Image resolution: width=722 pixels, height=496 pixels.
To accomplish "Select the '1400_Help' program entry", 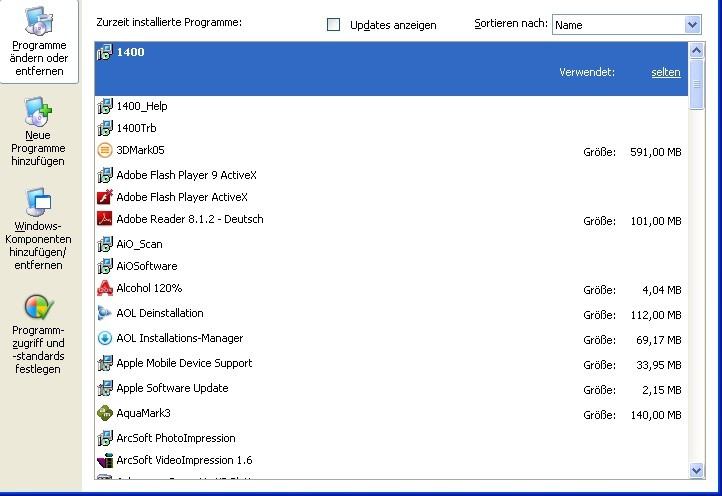I will click(x=142, y=106).
